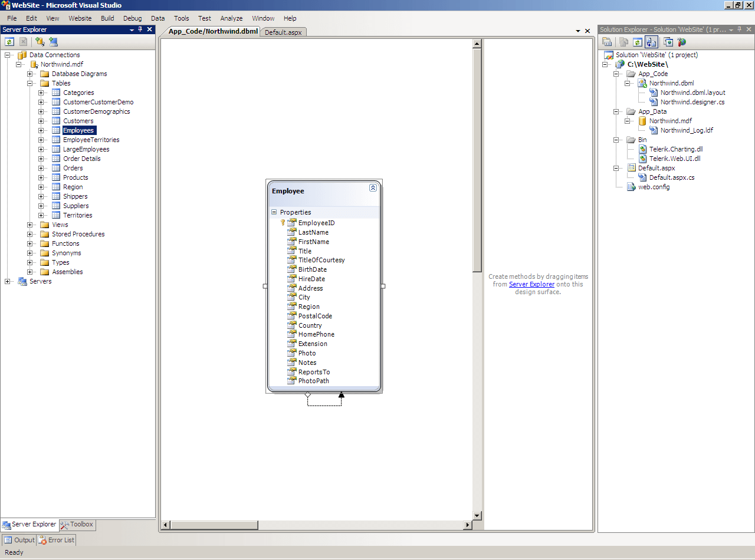Select the Functions folder icon
755x560 pixels.
(x=45, y=243)
